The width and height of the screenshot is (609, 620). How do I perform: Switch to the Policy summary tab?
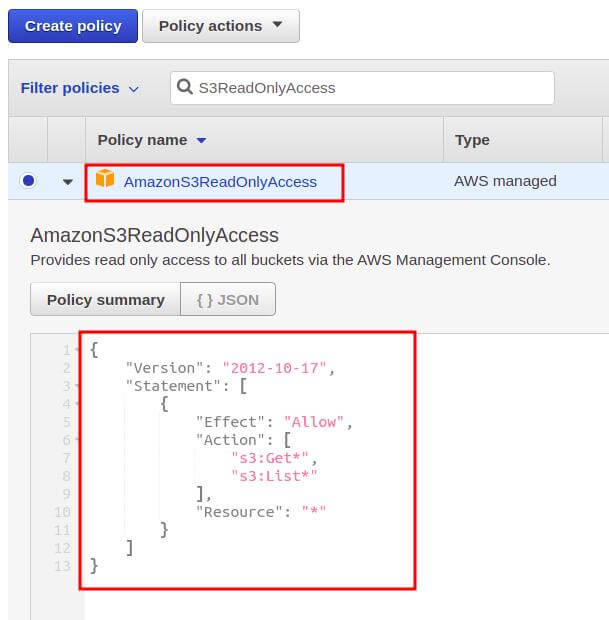coord(105,300)
